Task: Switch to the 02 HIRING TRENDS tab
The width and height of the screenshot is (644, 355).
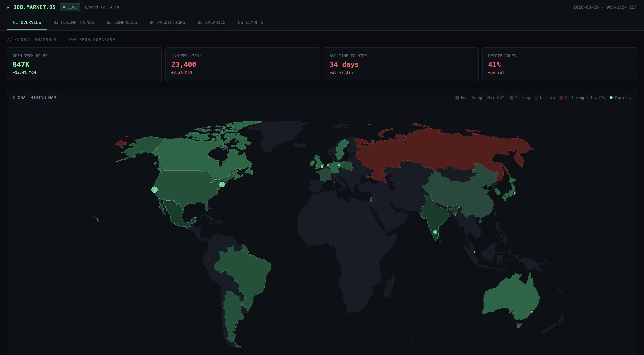Action: point(74,23)
